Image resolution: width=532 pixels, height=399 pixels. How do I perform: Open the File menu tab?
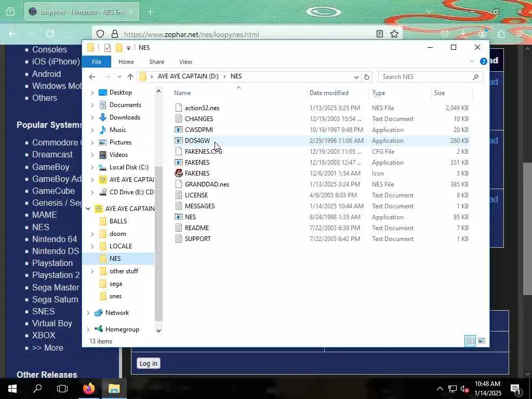pyautogui.click(x=97, y=62)
